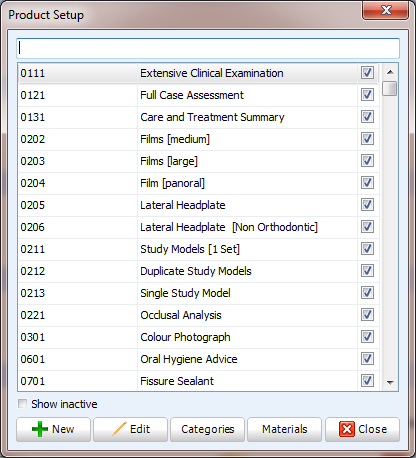
Task: Click the pencil icon on Edit
Action: 119,429
